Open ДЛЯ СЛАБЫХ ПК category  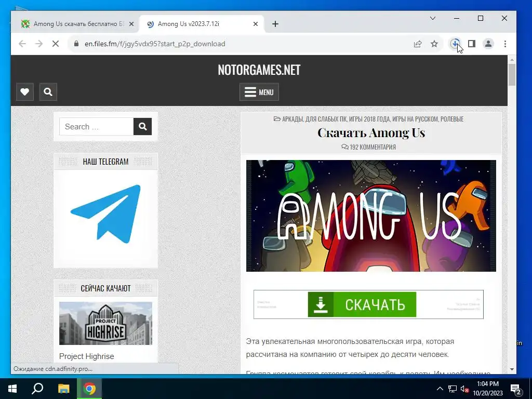326,119
